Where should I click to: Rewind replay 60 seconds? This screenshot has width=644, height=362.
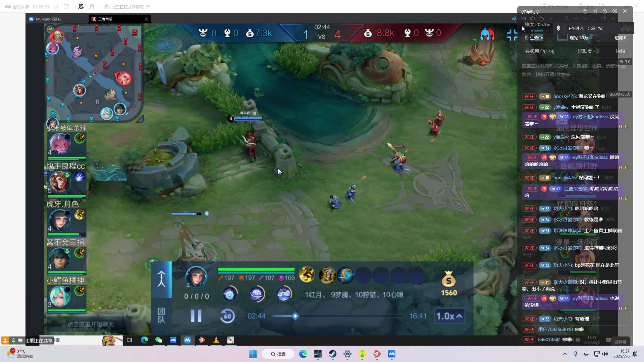[227, 316]
